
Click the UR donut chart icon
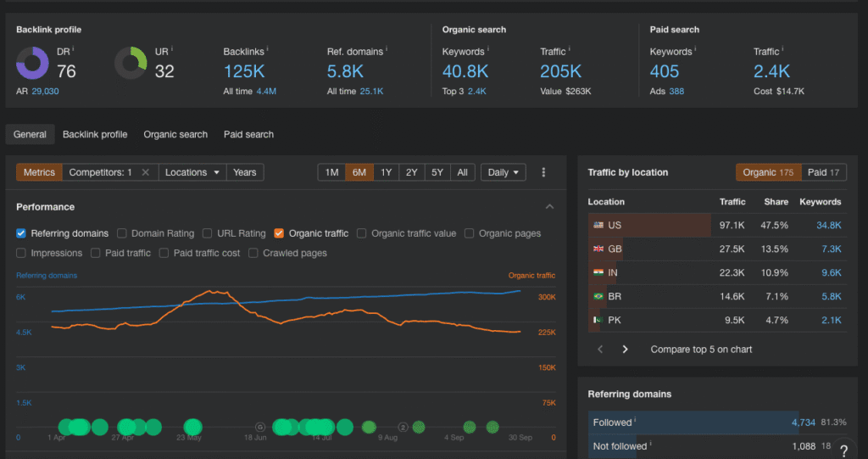(x=131, y=64)
